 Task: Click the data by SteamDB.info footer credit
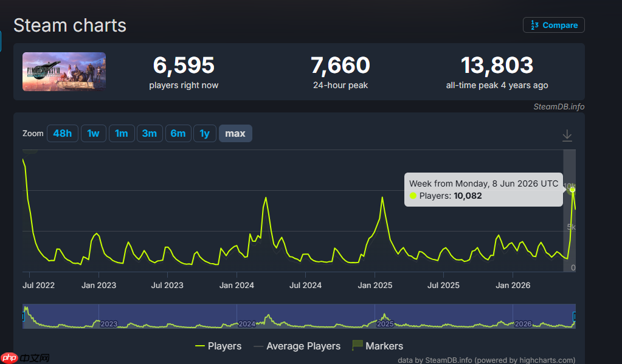tap(486, 360)
